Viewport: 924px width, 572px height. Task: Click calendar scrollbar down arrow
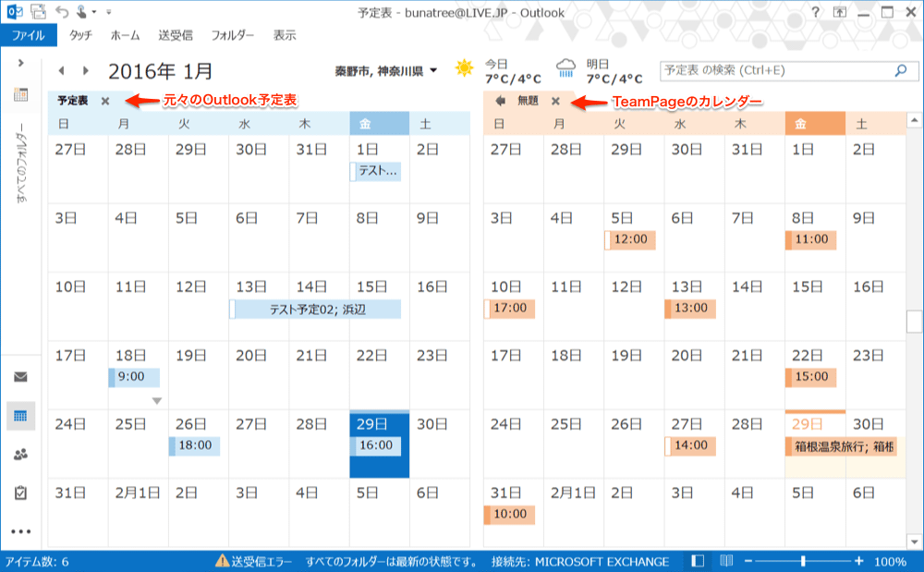point(915,542)
